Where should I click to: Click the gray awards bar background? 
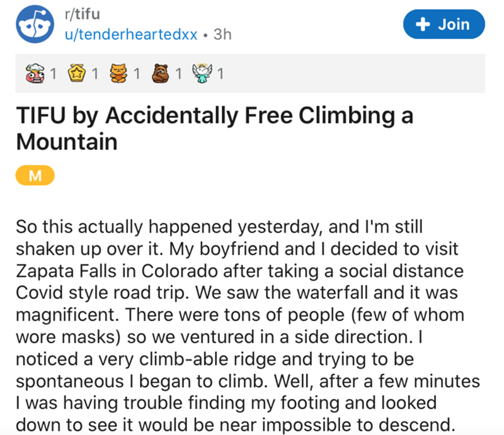click(353, 75)
